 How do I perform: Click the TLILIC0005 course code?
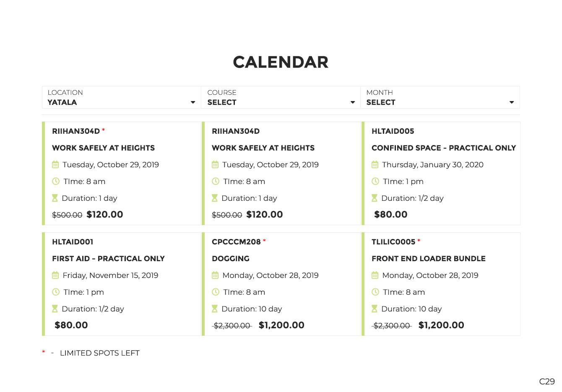pos(393,242)
